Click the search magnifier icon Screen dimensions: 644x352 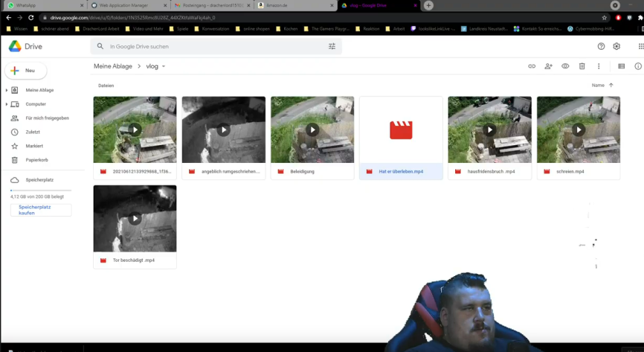point(100,46)
